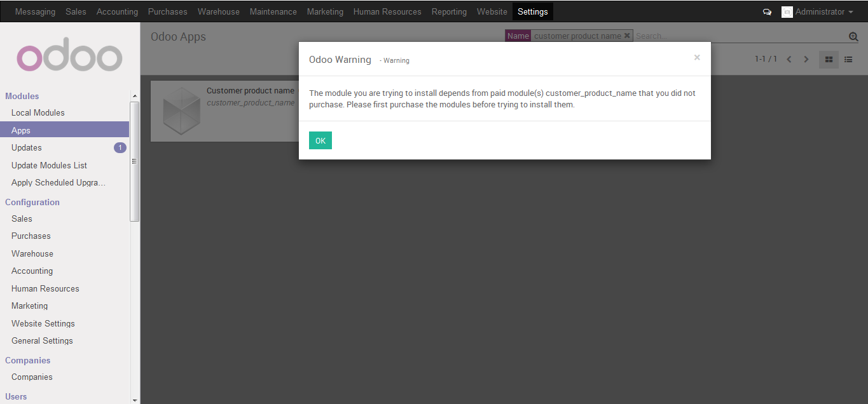Click the Configuration section header
The image size is (868, 404).
click(32, 202)
